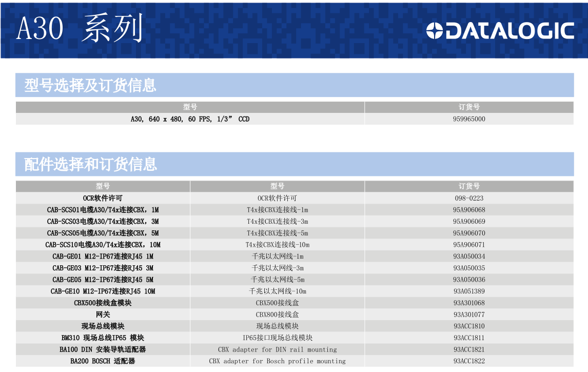Click the order number 959965000
588x372 pixels.
[x=469, y=119]
